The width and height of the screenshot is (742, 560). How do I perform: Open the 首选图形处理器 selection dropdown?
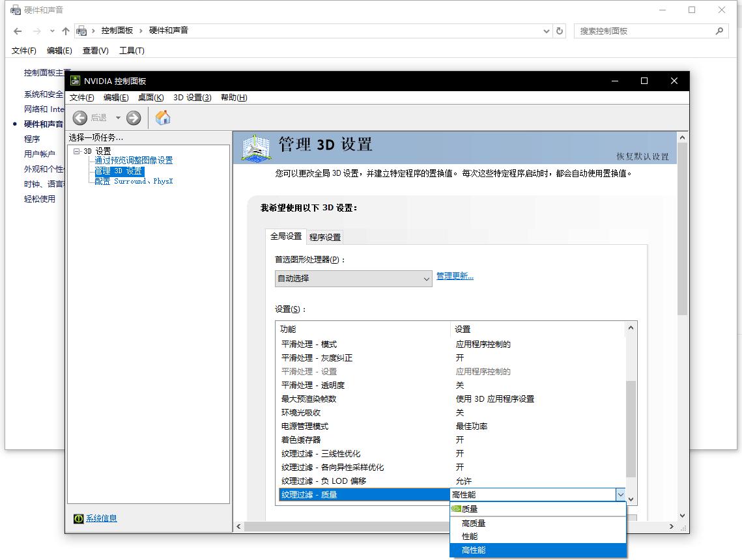pyautogui.click(x=428, y=279)
